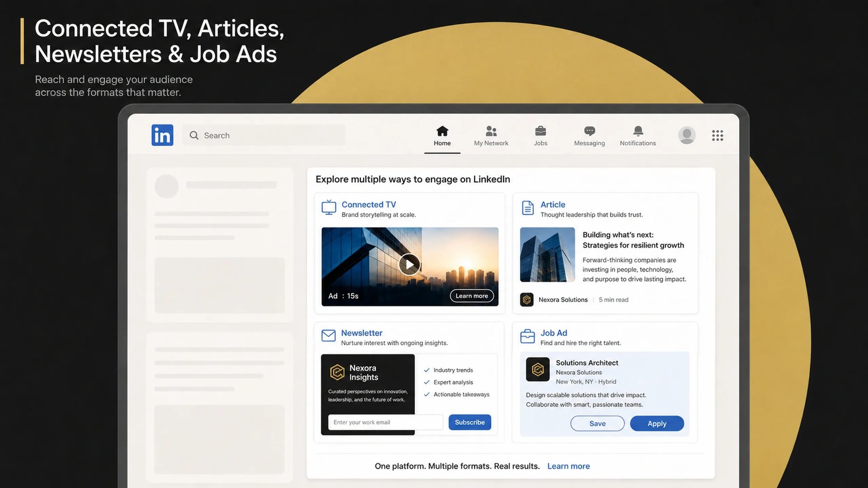Click 'New York, NY · Hybrid' location text
This screenshot has width=868, height=488.
(x=586, y=382)
